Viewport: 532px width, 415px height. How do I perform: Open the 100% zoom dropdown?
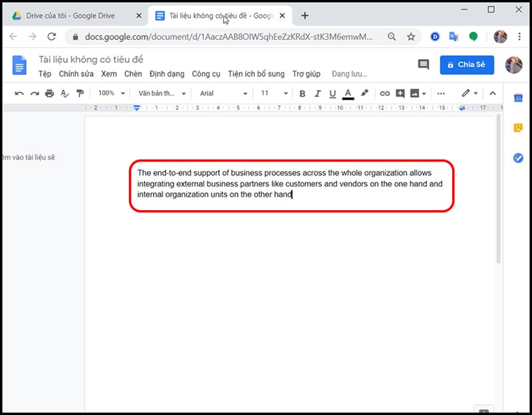[x=111, y=93]
